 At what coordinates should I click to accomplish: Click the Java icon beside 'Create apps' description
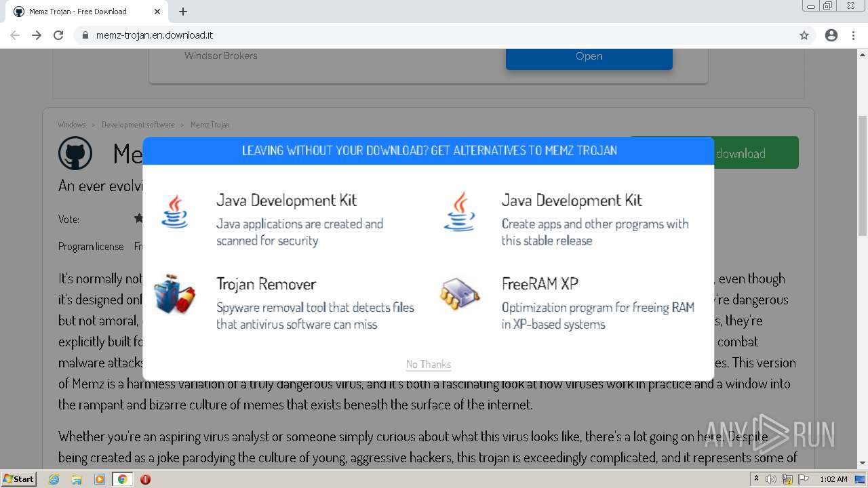coord(460,211)
